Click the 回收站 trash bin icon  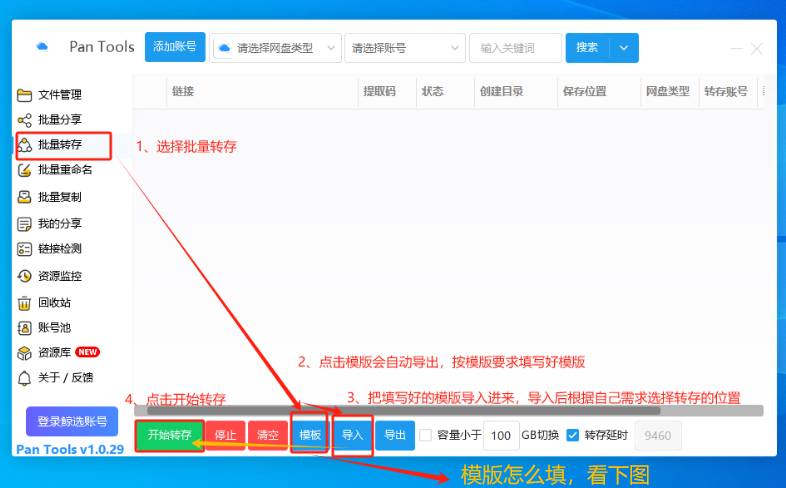[24, 303]
